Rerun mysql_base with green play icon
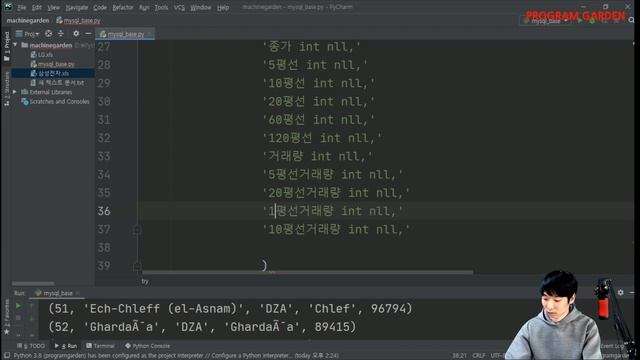Screen dimensions: 640x360 18,306
